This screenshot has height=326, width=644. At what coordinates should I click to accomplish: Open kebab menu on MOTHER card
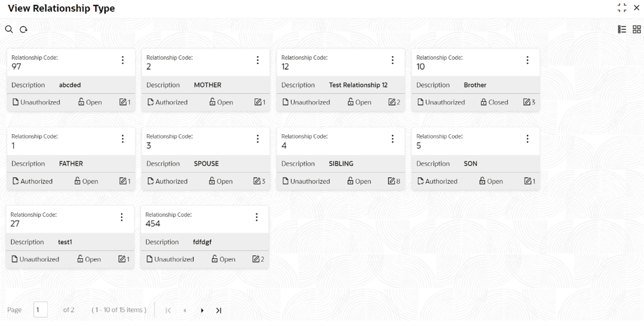pos(258,60)
